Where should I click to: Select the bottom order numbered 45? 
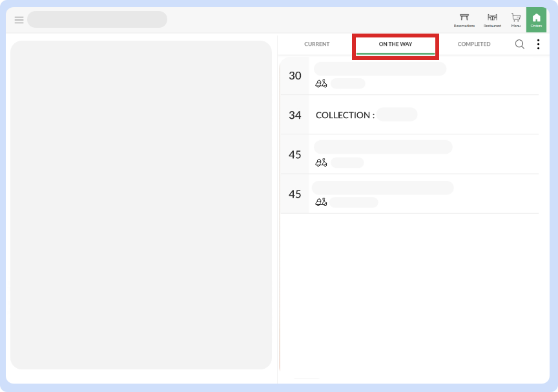pyautogui.click(x=295, y=194)
